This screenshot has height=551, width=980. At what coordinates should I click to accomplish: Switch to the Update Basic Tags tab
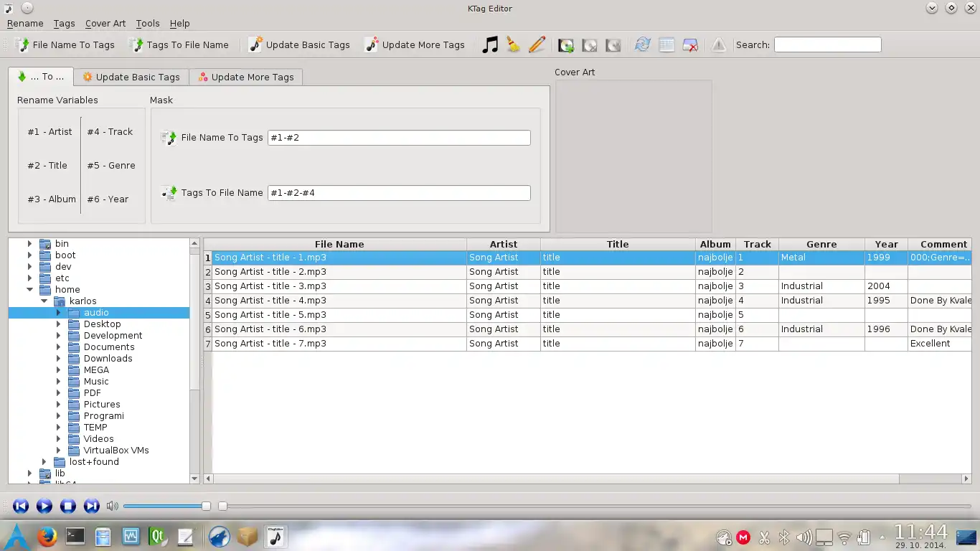coord(131,77)
